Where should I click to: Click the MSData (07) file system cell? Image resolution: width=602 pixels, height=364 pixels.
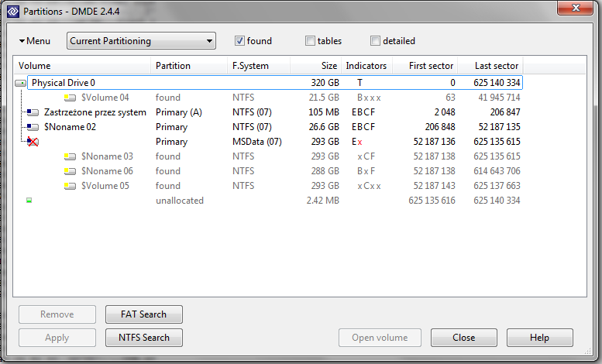[257, 142]
